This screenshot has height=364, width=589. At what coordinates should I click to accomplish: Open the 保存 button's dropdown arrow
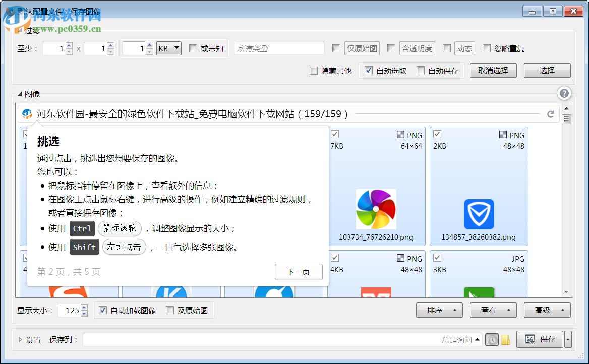point(567,339)
